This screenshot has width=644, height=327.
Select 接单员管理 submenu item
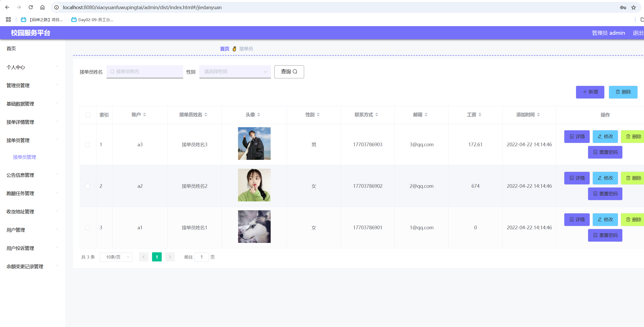coord(25,157)
